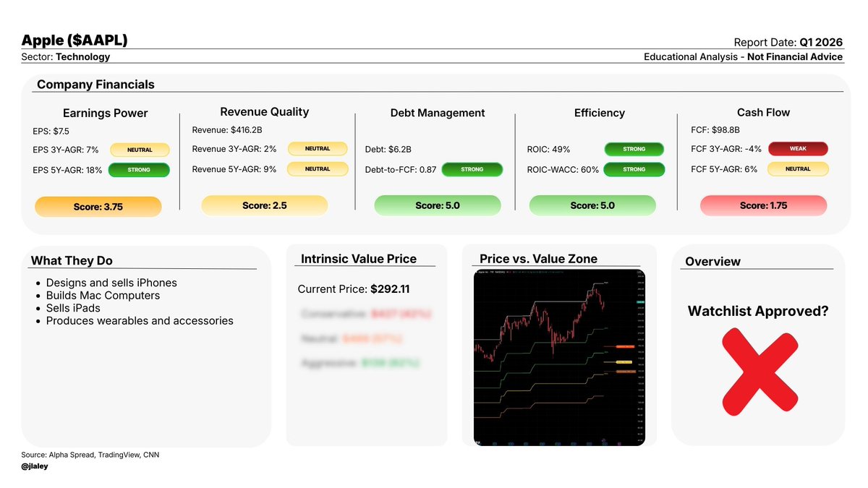Click the STRONG badge beside ROIC-WACC: 60%
Screen dimensions: 868x488
pos(634,169)
